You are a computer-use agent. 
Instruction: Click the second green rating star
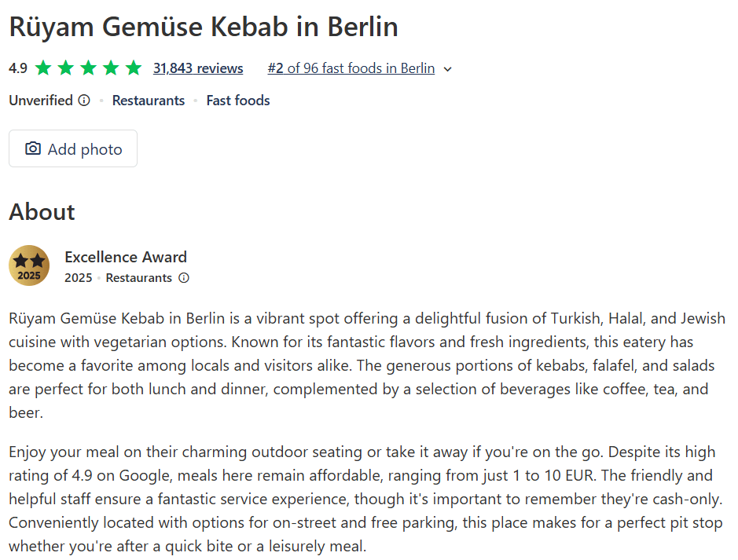coord(65,68)
